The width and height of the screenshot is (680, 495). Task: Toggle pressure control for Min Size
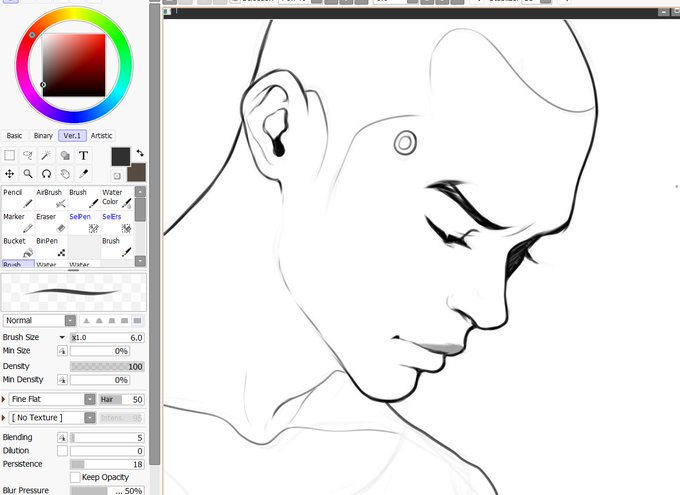click(x=62, y=351)
